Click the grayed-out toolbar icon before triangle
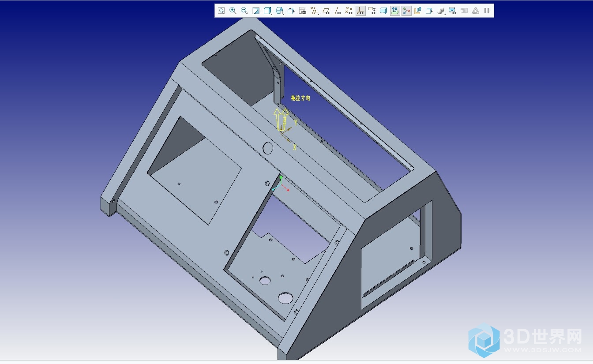 [464, 11]
